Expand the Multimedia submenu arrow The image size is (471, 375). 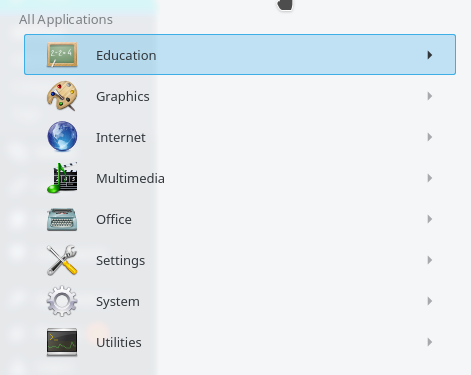click(x=430, y=178)
